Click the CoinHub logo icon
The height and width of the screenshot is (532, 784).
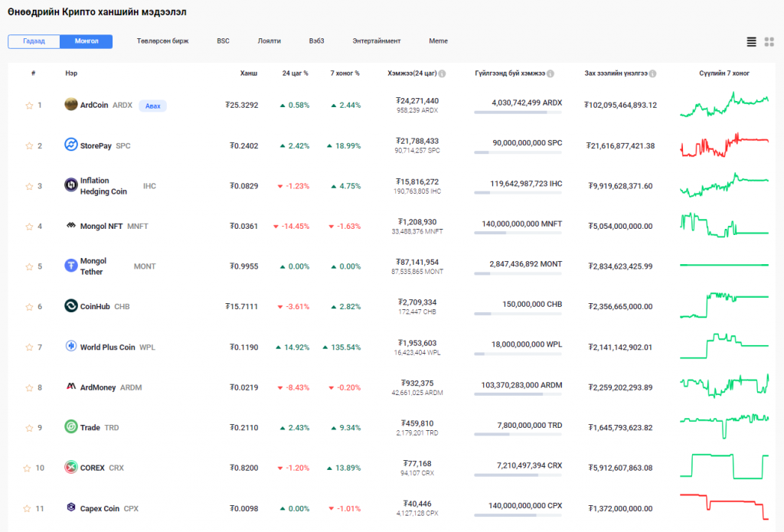[71, 305]
